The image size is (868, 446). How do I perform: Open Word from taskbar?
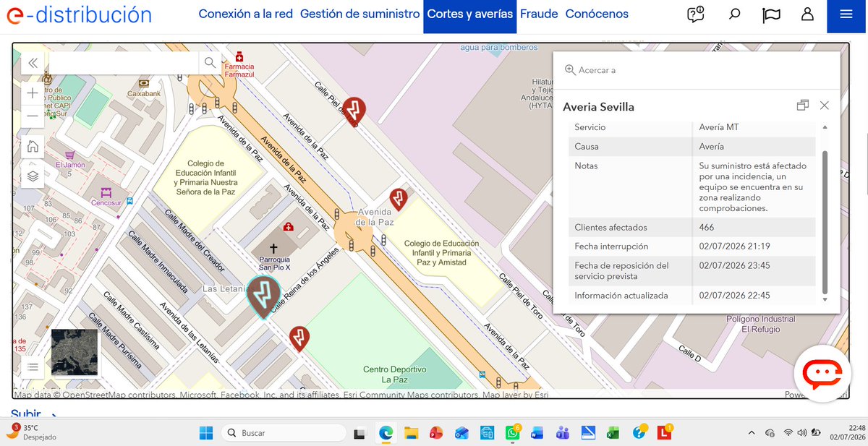pos(537,433)
